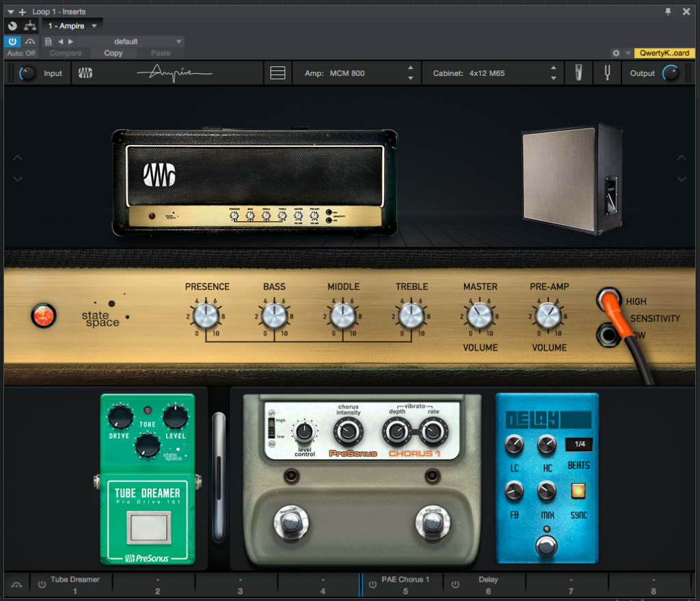Go to next preset arrow
Image resolution: width=700 pixels, height=601 pixels.
[70, 42]
